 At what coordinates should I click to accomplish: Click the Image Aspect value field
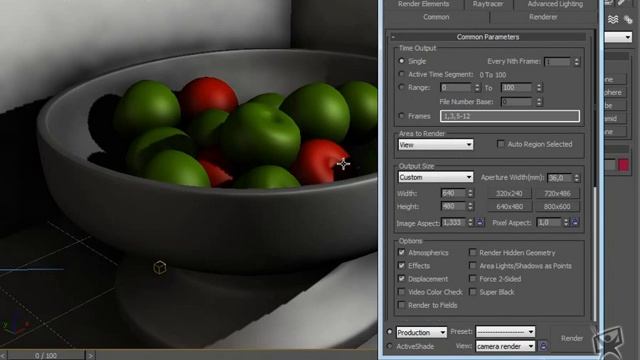(x=454, y=223)
